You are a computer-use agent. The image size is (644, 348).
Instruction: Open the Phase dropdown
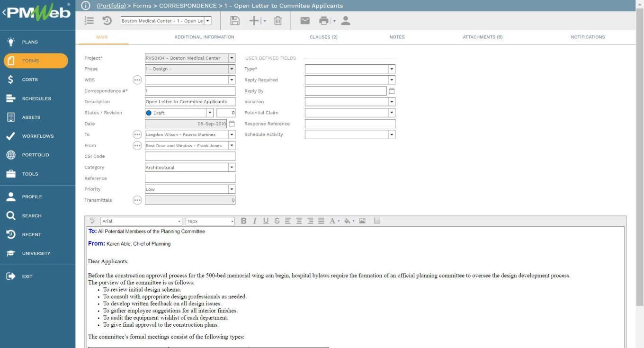(x=232, y=69)
